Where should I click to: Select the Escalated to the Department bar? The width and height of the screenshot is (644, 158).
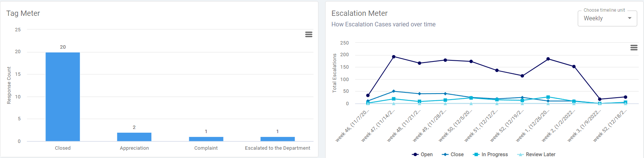point(277,139)
